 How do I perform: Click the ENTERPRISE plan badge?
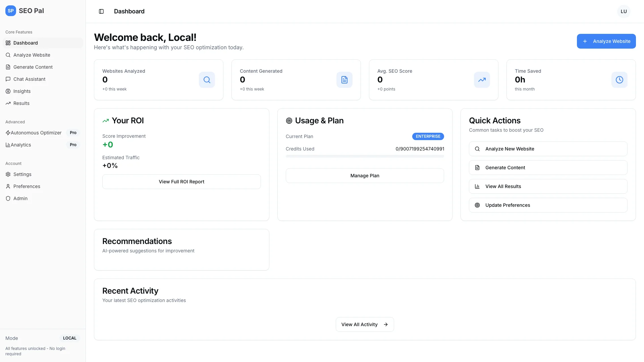428,136
